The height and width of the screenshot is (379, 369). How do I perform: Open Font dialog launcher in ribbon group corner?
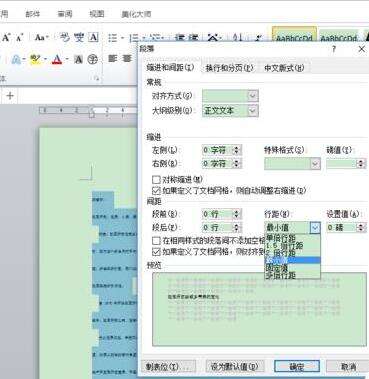click(97, 78)
